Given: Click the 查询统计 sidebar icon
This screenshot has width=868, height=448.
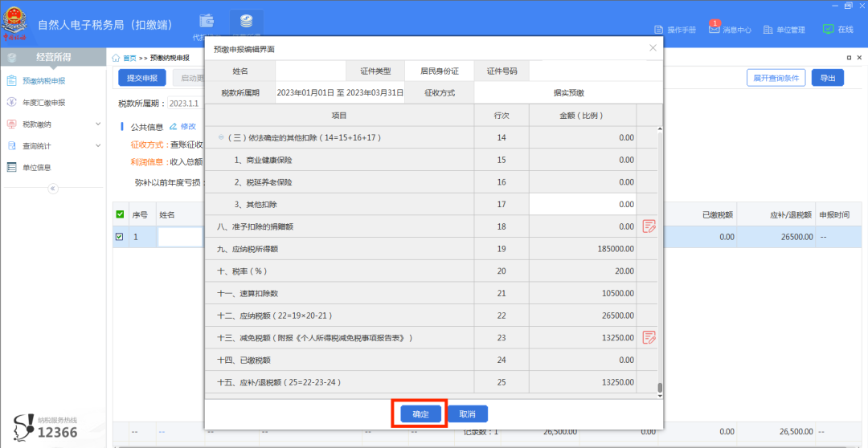Looking at the screenshot, I should tap(11, 145).
